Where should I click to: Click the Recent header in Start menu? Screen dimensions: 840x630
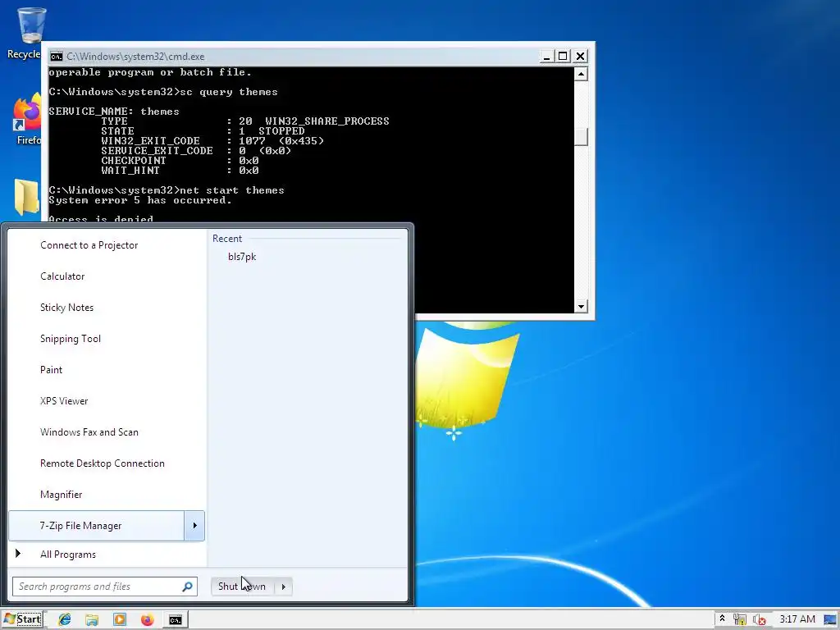pos(227,239)
